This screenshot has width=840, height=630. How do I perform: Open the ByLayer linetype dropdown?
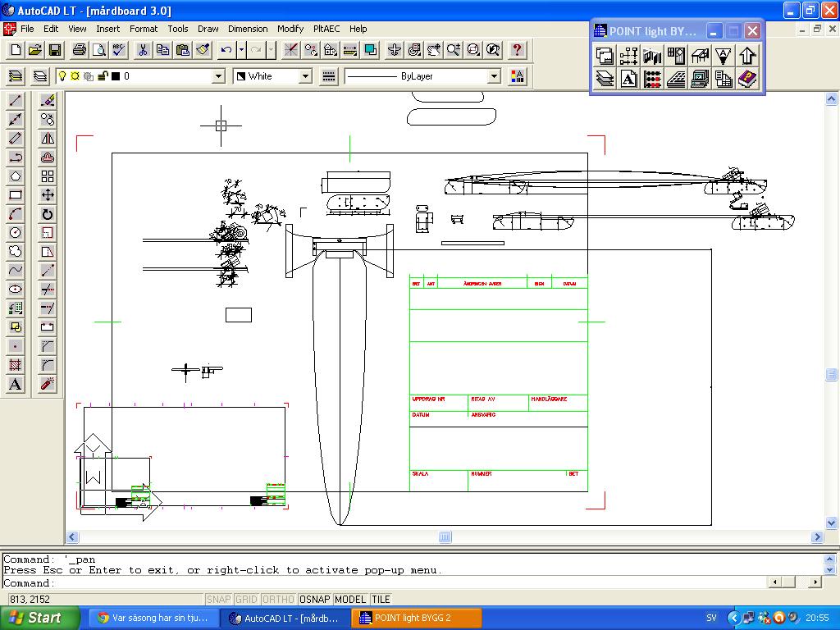(494, 76)
